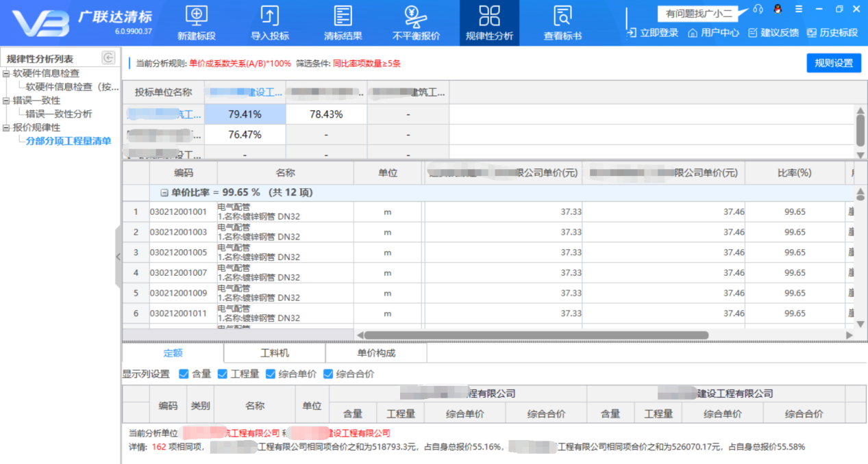This screenshot has width=868, height=464.
Task: Select 分部分项工程量清单 tree item
Action: click(69, 141)
